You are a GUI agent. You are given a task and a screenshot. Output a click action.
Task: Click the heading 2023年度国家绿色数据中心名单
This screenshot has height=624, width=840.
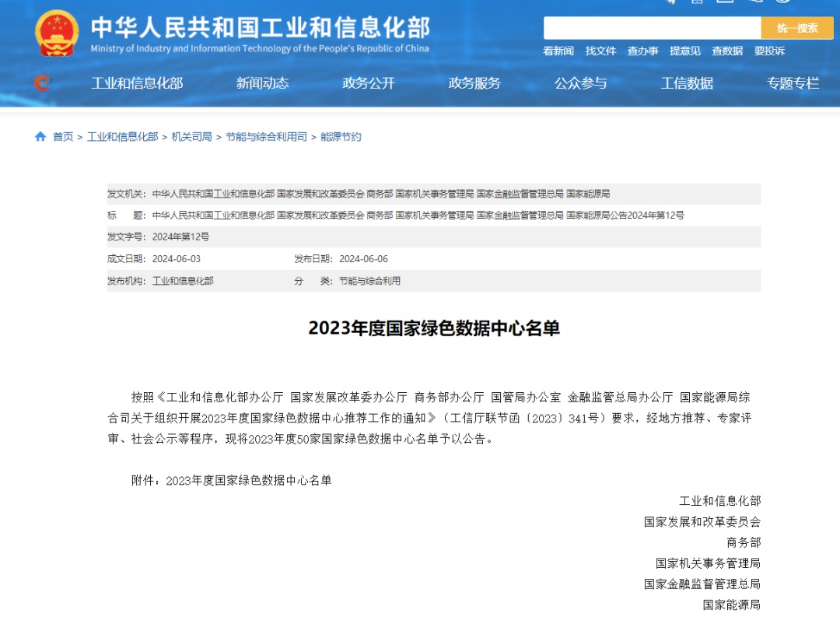(434, 328)
